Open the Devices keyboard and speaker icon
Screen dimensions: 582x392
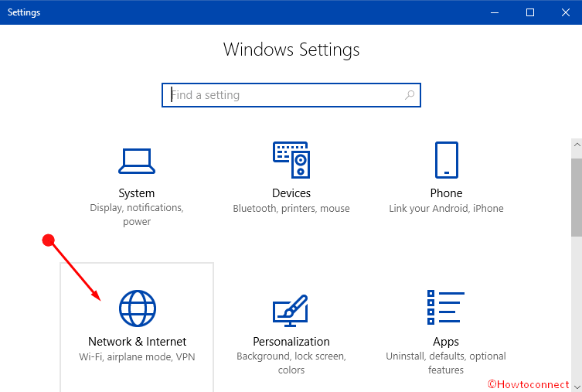[x=291, y=160]
